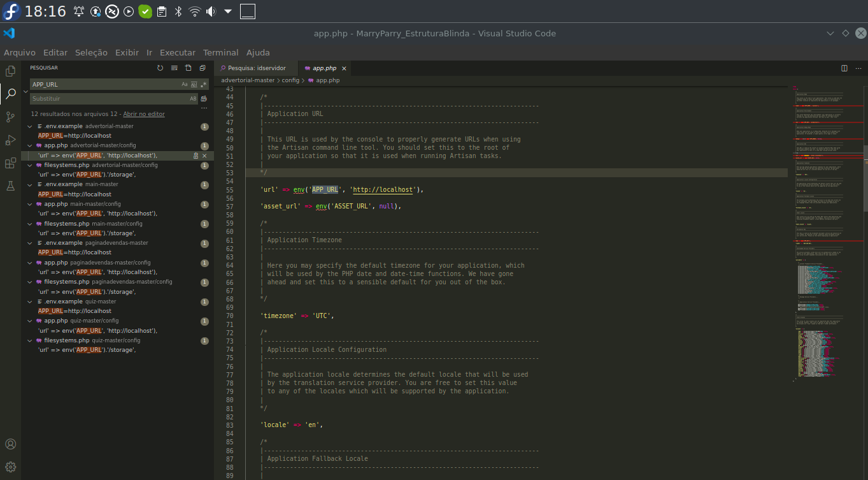868x480 pixels.
Task: Click the Replace All icon
Action: point(204,99)
